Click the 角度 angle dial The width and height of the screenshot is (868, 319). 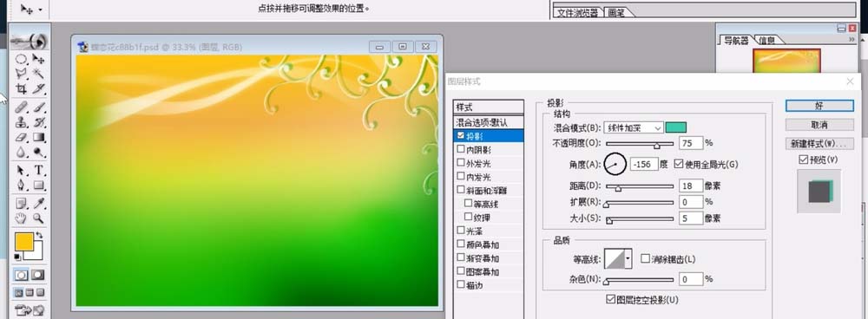(615, 164)
